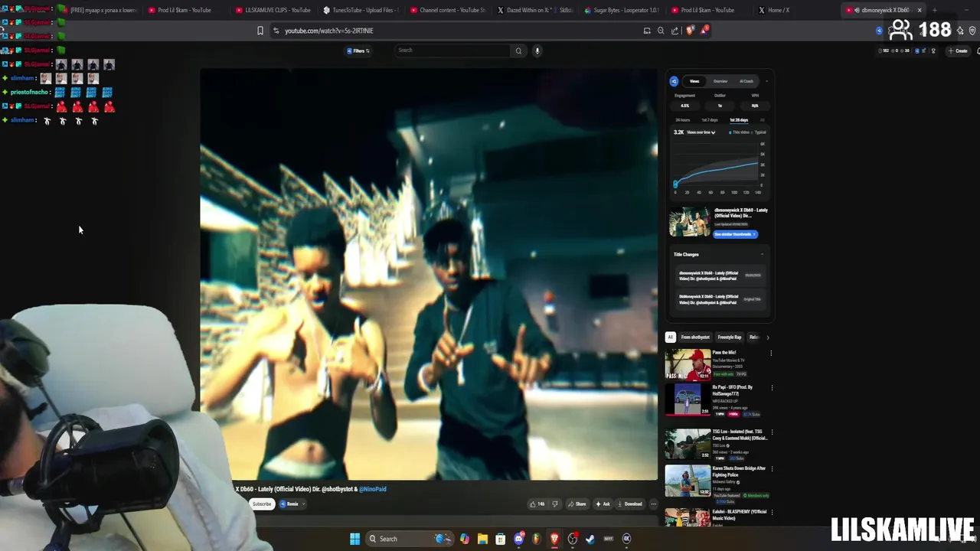This screenshot has width=980, height=551.
Task: Click the install app icon in address bar
Action: 647,31
